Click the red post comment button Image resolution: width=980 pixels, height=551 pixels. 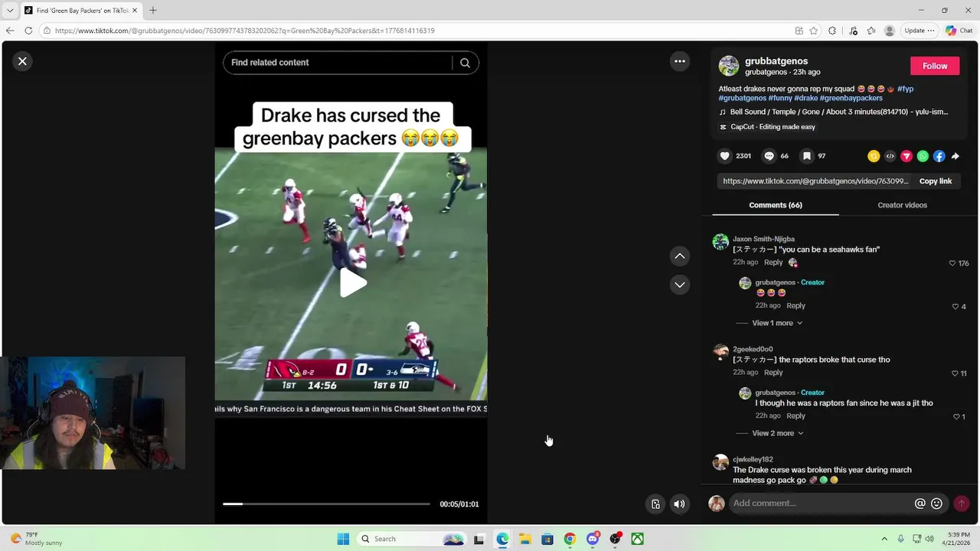962,504
